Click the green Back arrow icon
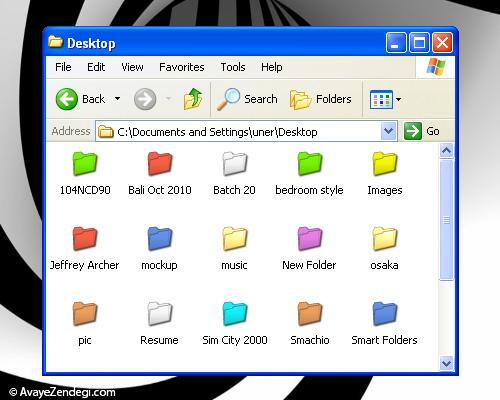500x400 pixels. click(67, 99)
